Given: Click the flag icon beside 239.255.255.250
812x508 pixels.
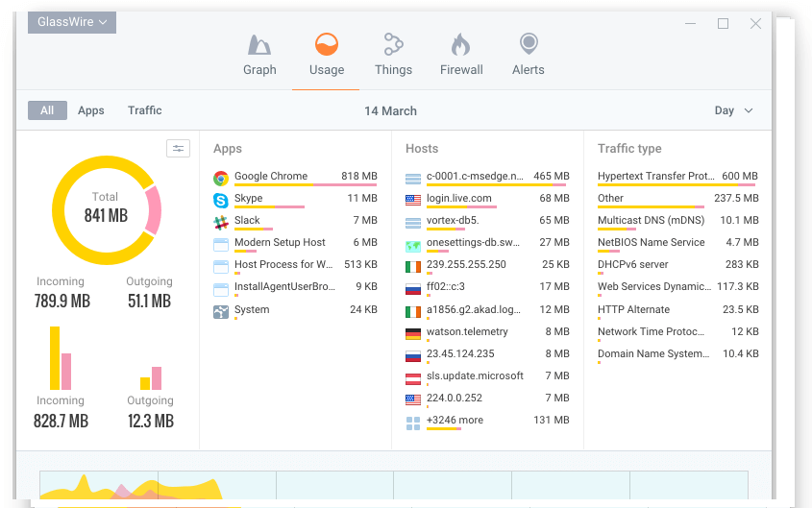Looking at the screenshot, I should (413, 267).
